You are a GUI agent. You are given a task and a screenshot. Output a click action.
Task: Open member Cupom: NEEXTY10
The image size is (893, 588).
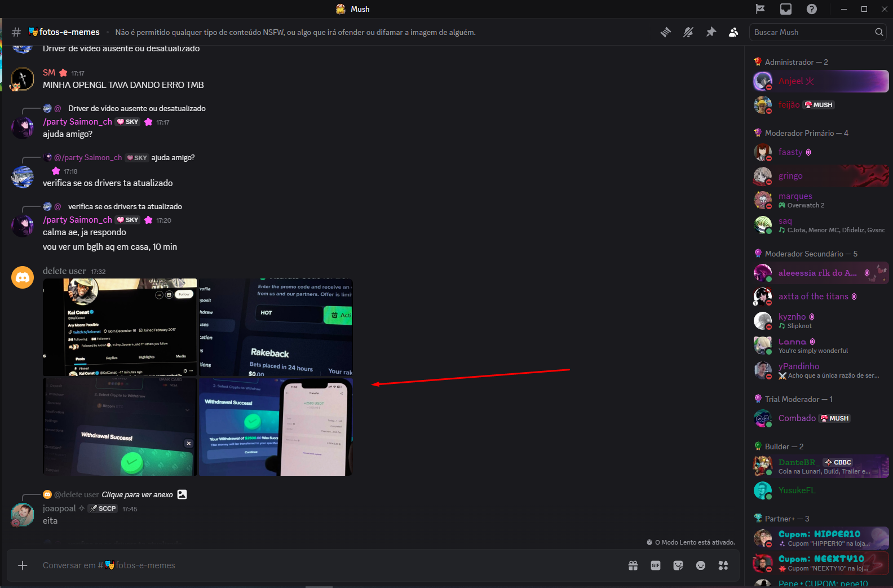(x=821, y=563)
